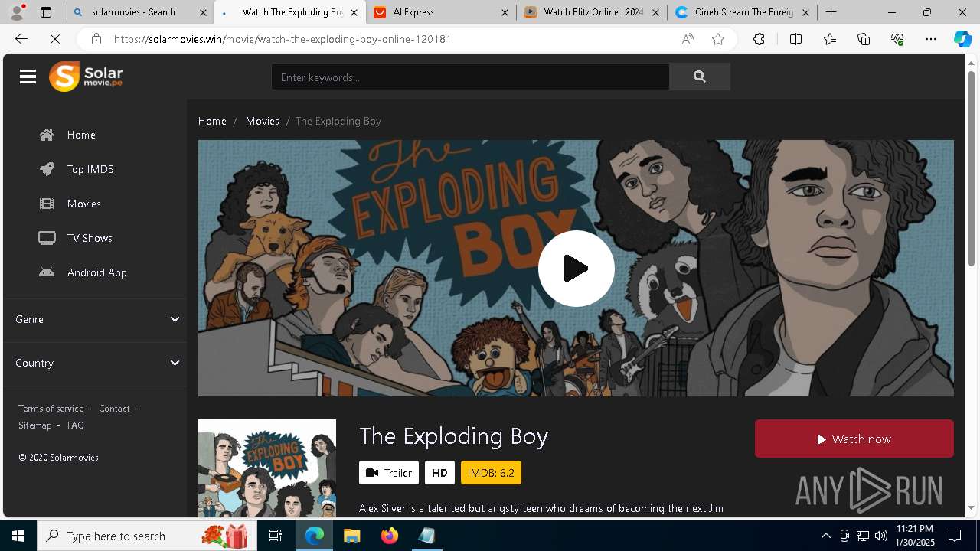Open Browser essentials icon
Image resolution: width=980 pixels, height=551 pixels.
click(897, 39)
